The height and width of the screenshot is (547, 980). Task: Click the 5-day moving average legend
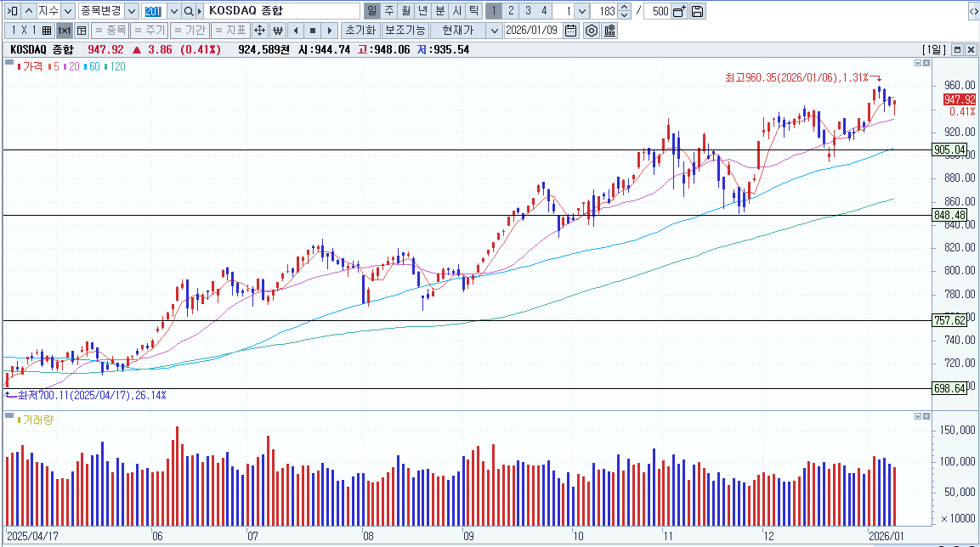coord(54,66)
